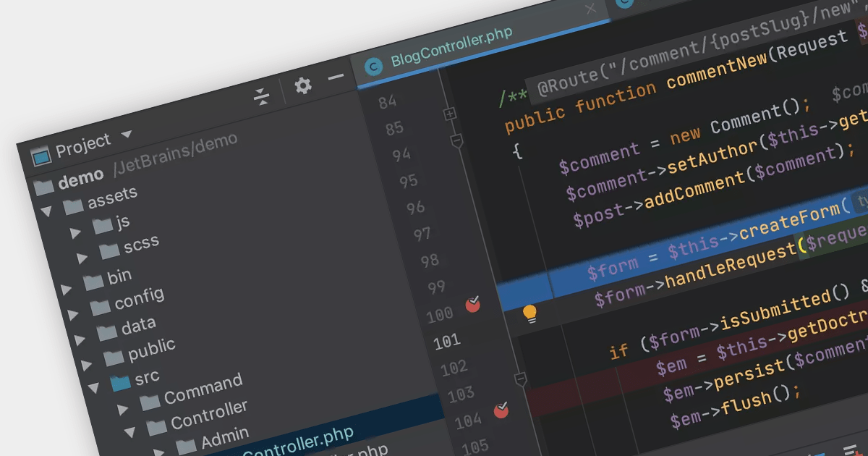Toggle the breakpoint on line 104

point(501,410)
